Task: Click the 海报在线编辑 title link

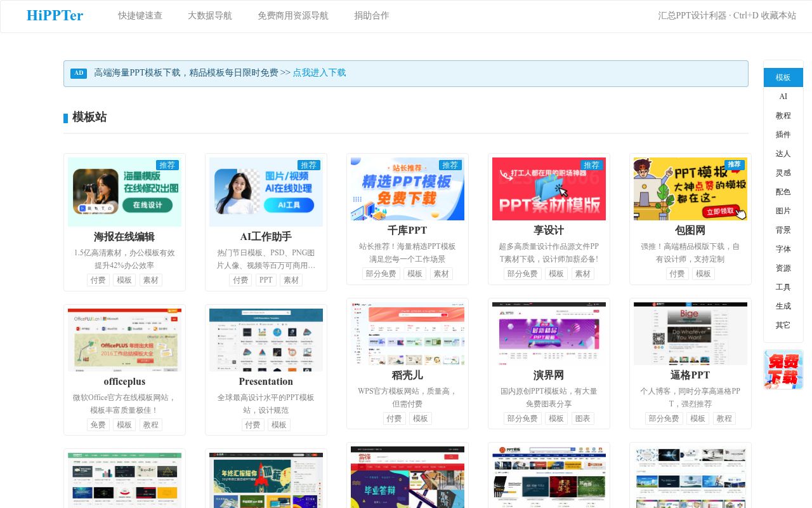Action: [124, 237]
